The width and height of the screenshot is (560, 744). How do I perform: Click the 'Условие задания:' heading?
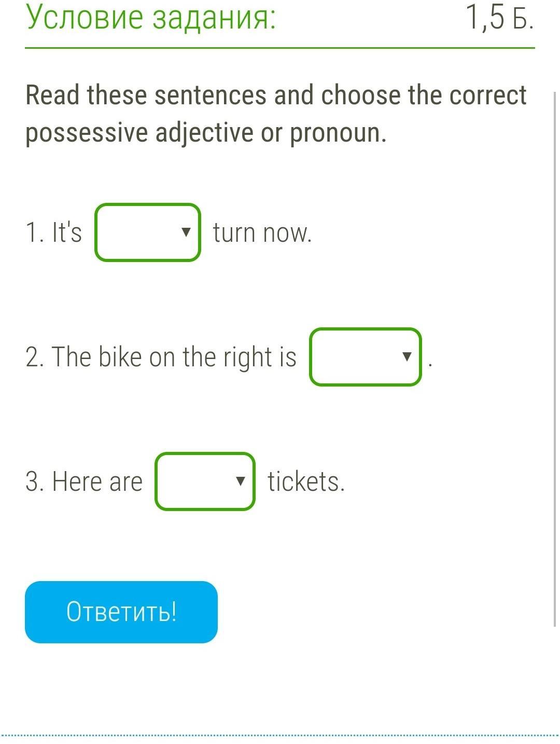151,17
